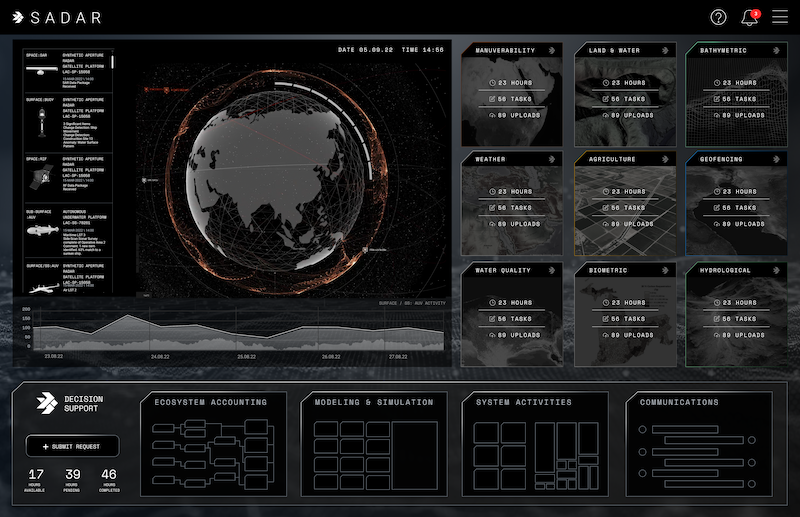
Task: Click the globe marker label at lower right
Action: coord(374,250)
